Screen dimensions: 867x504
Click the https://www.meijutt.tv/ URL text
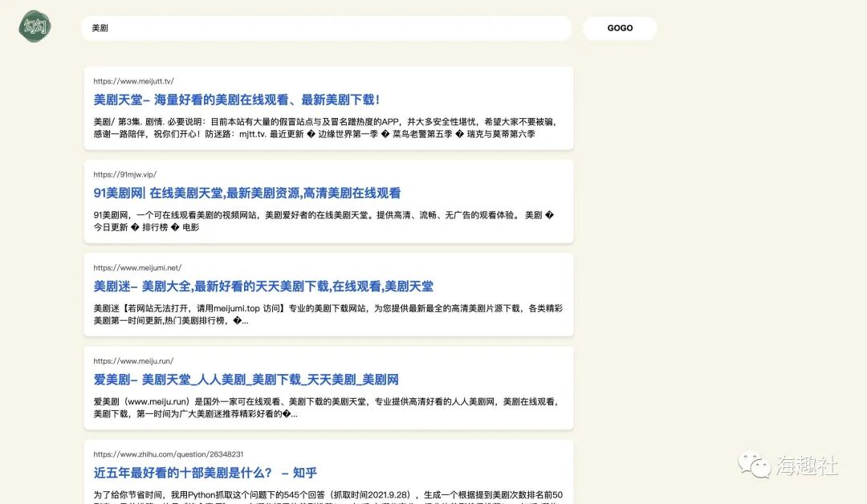click(x=133, y=81)
